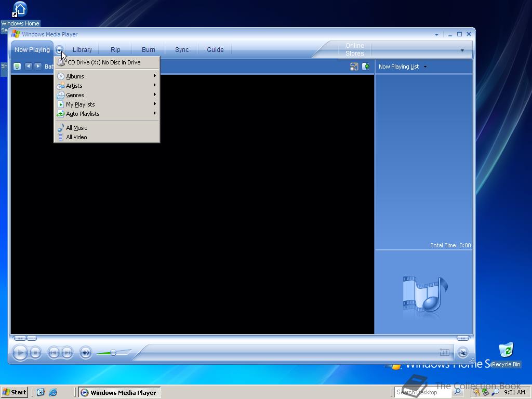This screenshot has height=399, width=532.
Task: Click the Albums disc icon
Action: tap(61, 76)
